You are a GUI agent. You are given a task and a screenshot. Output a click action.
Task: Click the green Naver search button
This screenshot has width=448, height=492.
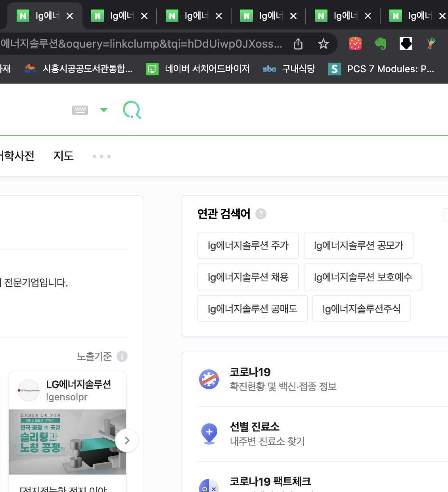(132, 110)
